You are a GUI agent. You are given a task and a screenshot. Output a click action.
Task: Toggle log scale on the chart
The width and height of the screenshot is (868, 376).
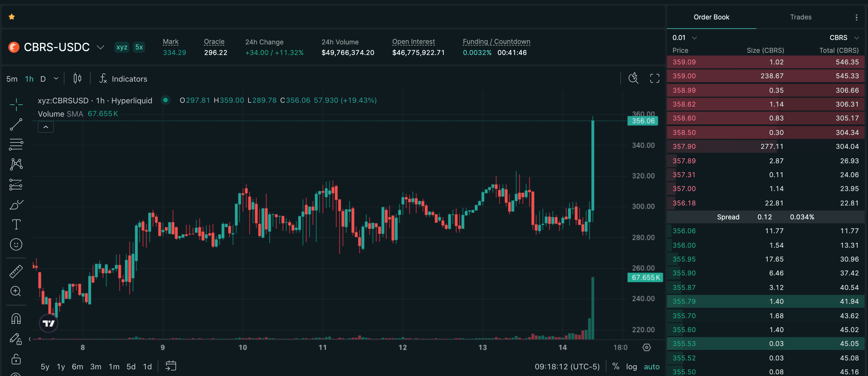click(x=631, y=367)
